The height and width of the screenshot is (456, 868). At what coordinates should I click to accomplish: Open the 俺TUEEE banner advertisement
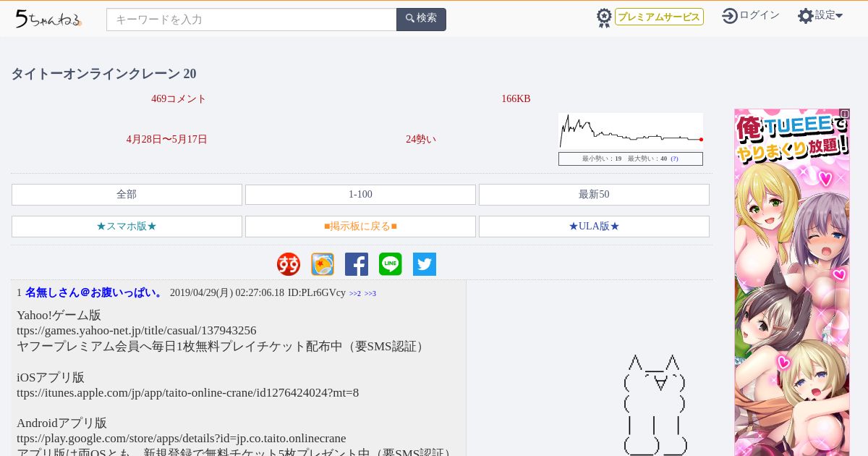(792, 282)
